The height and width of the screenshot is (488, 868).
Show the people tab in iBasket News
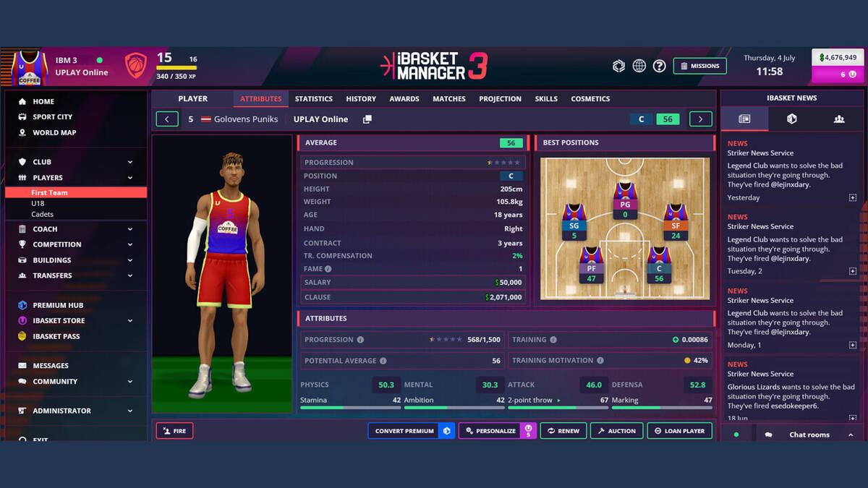[x=839, y=119]
